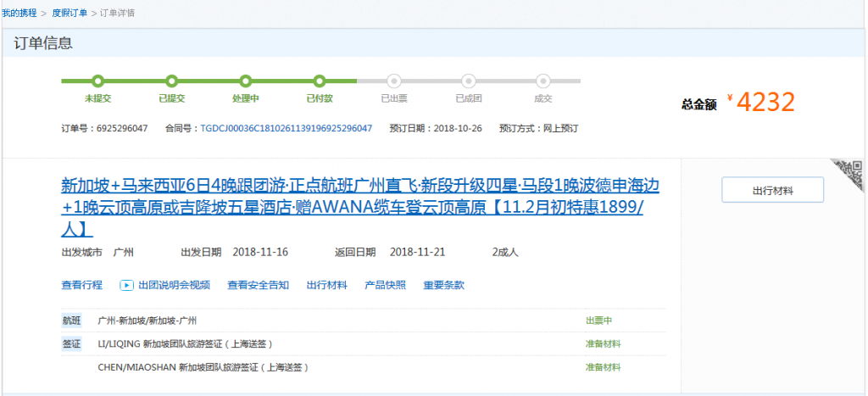Open the 查看行程 link
Viewport: 868px width, 396px height.
[81, 285]
